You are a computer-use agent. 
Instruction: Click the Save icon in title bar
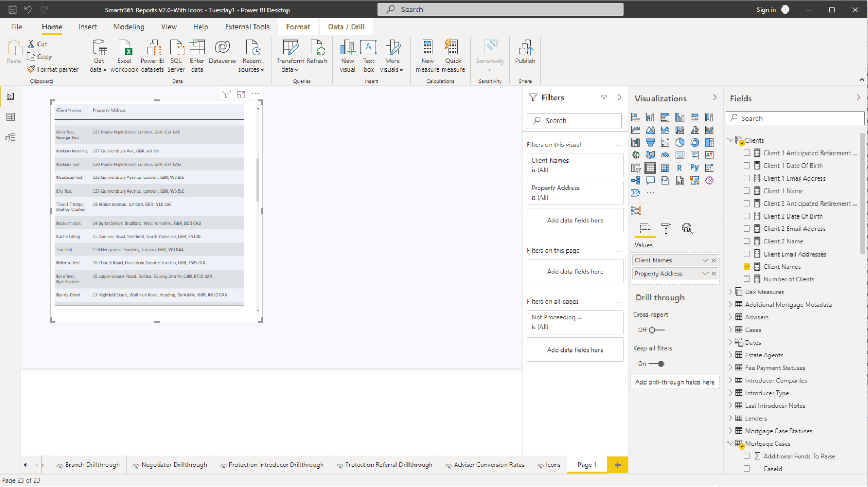tap(12, 10)
